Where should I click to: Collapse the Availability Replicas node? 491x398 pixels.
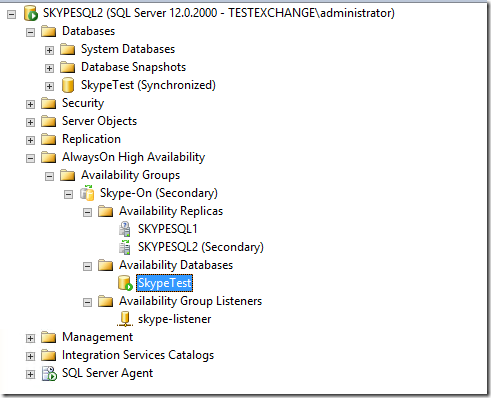87,212
